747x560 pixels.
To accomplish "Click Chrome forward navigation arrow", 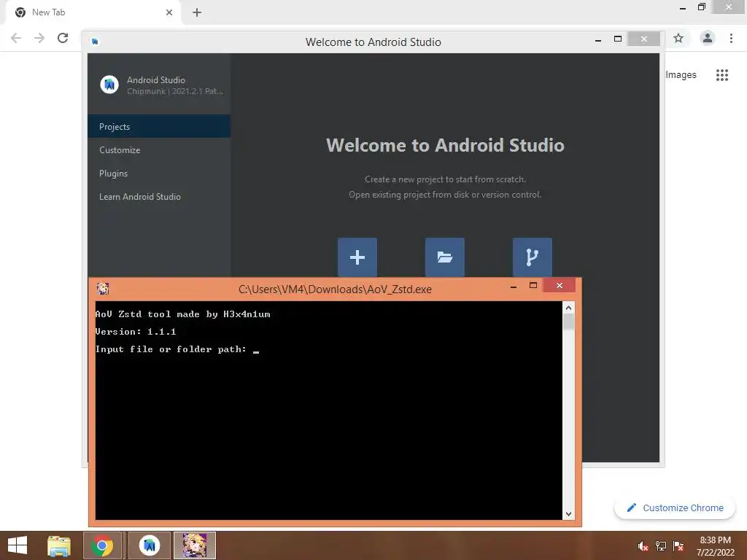I will pos(39,38).
